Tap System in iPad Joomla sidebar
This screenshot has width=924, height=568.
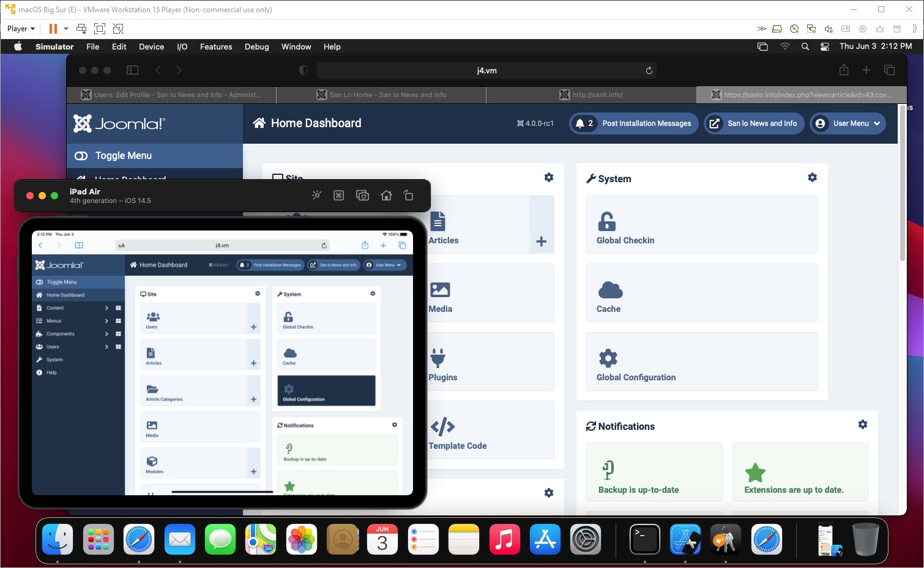(x=78, y=360)
